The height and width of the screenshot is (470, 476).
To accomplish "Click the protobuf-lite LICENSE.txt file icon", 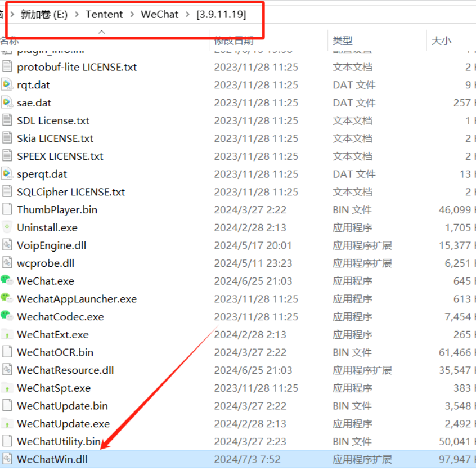I will (x=7, y=66).
